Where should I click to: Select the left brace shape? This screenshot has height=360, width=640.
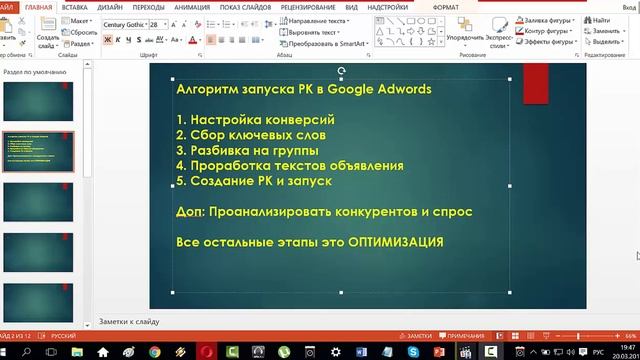pos(411,41)
